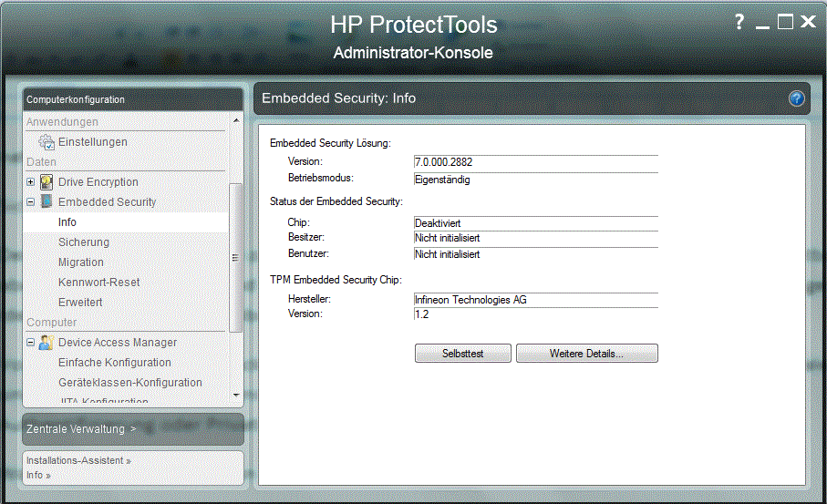Collapse the Device Access Manager node
The height and width of the screenshot is (504, 827).
point(31,342)
